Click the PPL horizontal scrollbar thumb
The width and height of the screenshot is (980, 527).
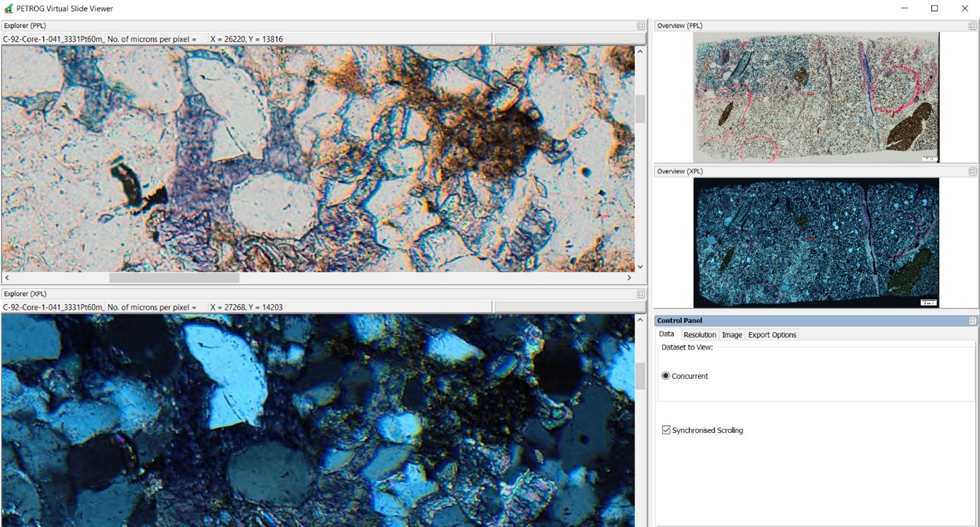coord(174,278)
